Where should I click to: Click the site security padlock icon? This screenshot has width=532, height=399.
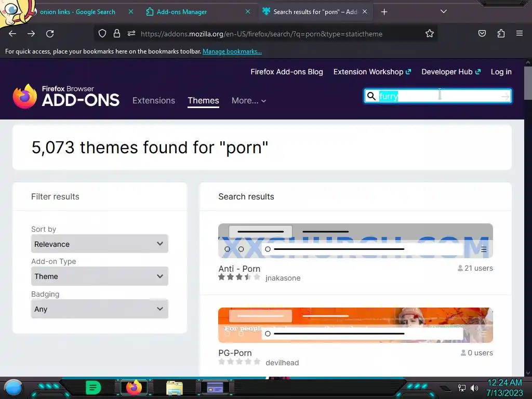[x=117, y=34]
